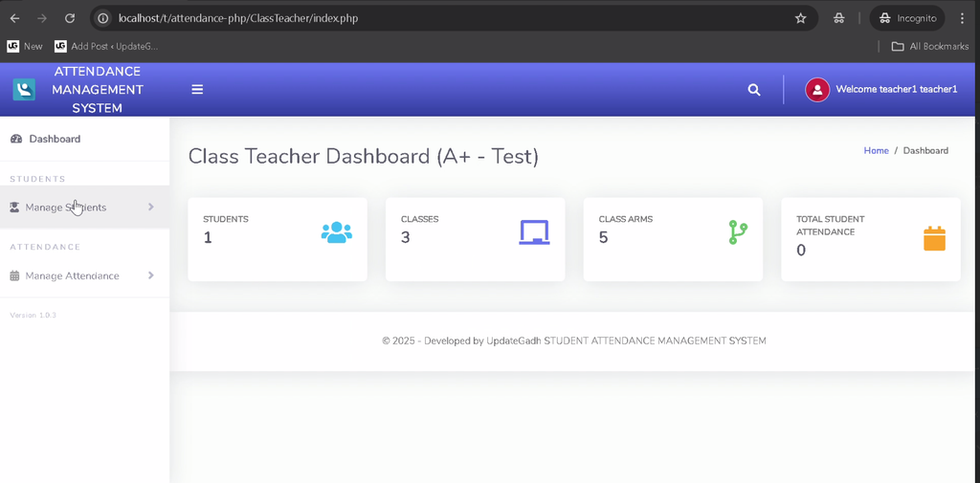Click the All Bookmarks folder icon

coord(898,46)
